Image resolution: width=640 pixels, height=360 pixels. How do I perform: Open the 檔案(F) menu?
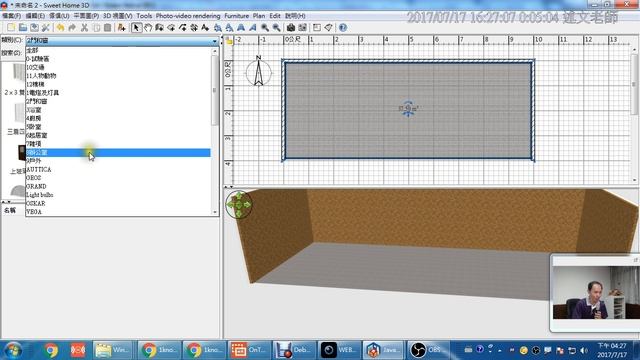pyautogui.click(x=11, y=16)
